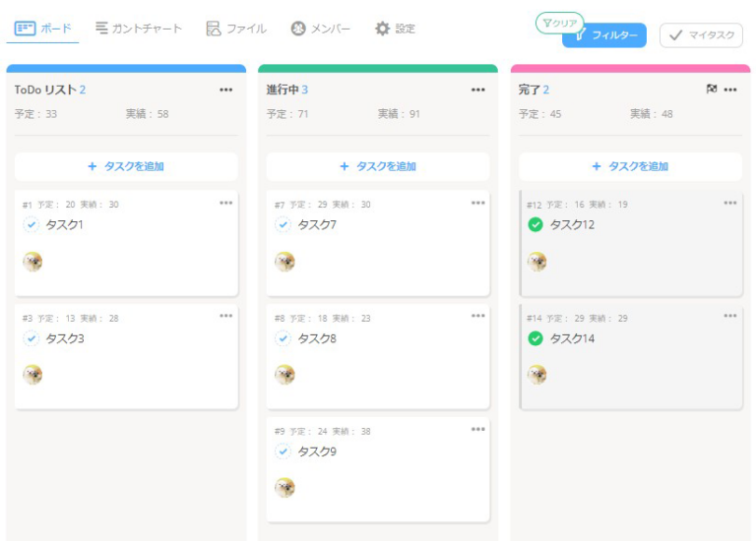The image size is (756, 541).
Task: Click the assignee avatar on タスク1
Action: pyautogui.click(x=32, y=262)
